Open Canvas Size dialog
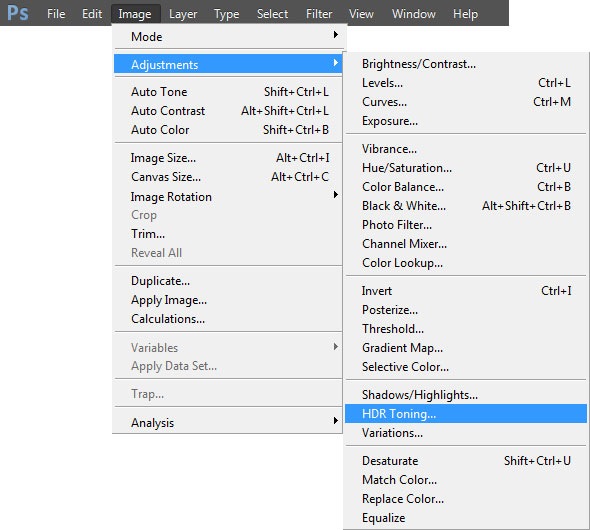Viewport: 590px width, 530px height. click(228, 176)
